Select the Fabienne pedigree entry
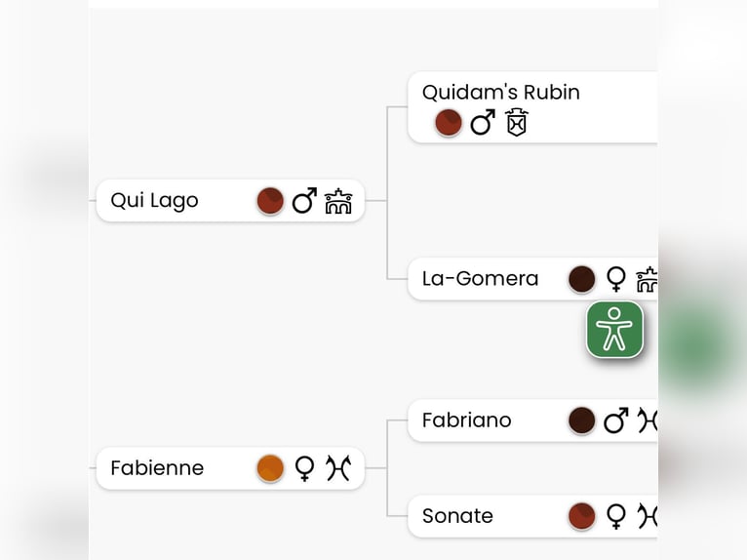The image size is (747, 560). (x=157, y=468)
